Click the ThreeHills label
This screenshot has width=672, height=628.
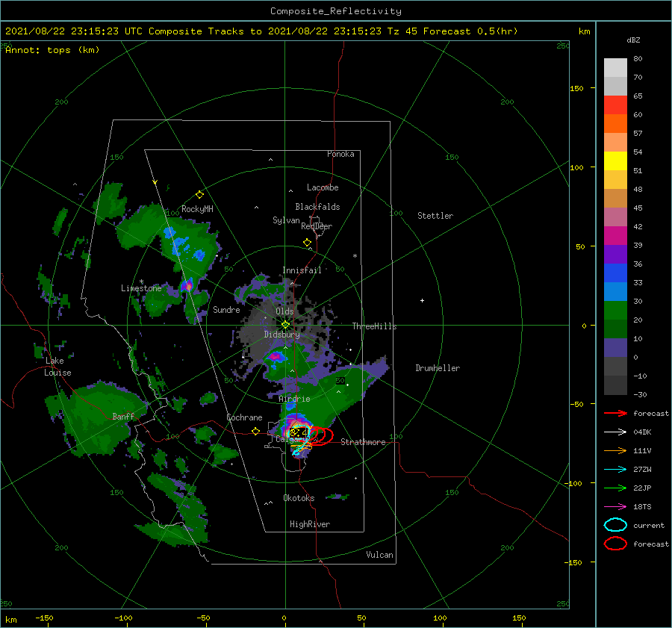(374, 326)
